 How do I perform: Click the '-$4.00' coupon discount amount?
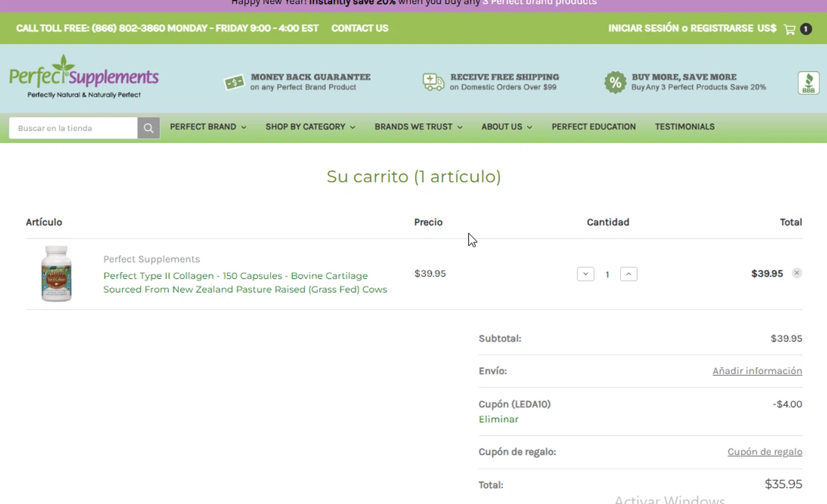(787, 404)
